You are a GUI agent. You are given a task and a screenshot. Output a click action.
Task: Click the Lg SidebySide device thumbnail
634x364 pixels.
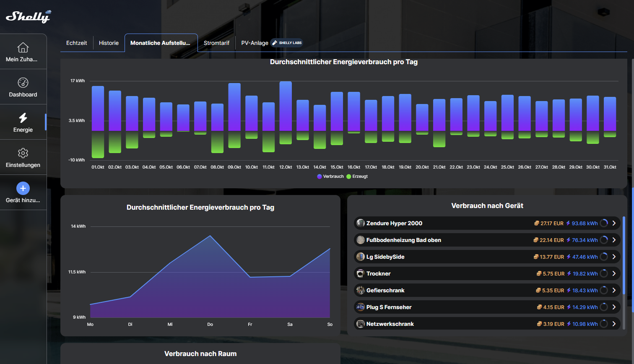360,257
